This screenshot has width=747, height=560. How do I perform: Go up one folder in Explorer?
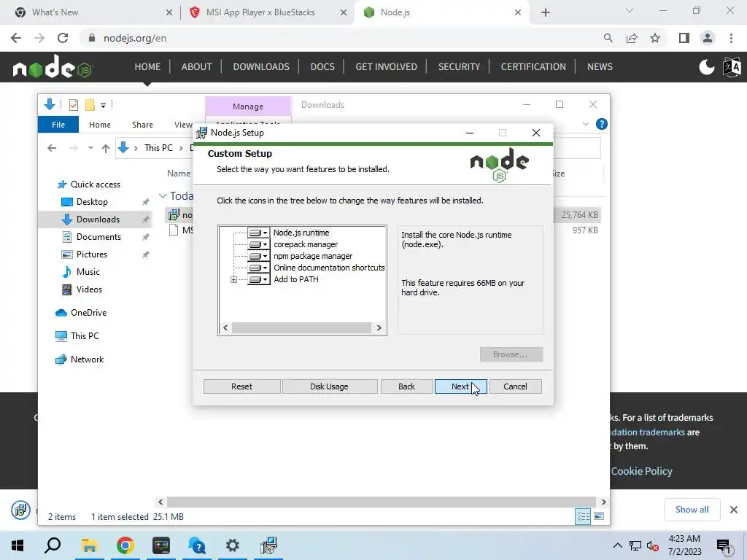click(105, 148)
